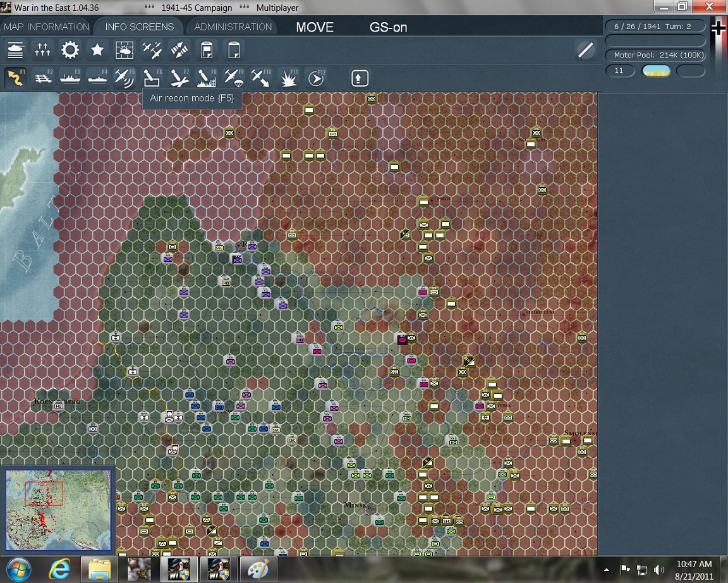This screenshot has width=728, height=583.
Task: Click the value 11 indicator pill
Action: click(620, 71)
